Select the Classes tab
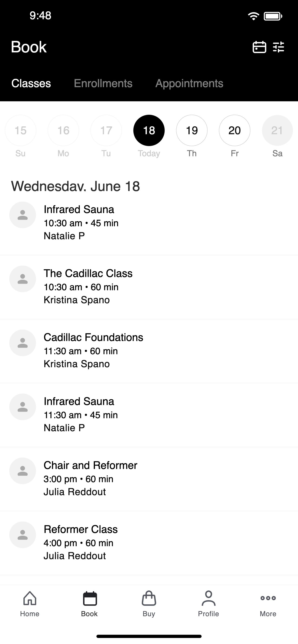 pyautogui.click(x=31, y=83)
